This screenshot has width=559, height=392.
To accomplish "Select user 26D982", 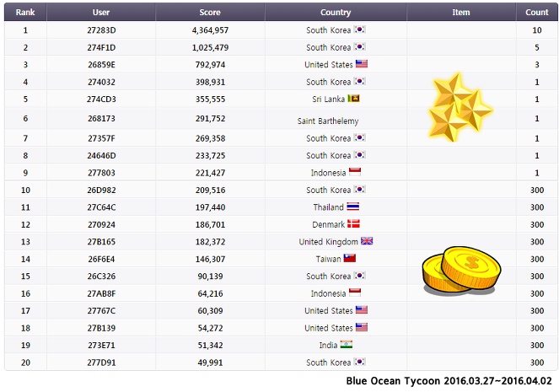I will coord(102,190).
